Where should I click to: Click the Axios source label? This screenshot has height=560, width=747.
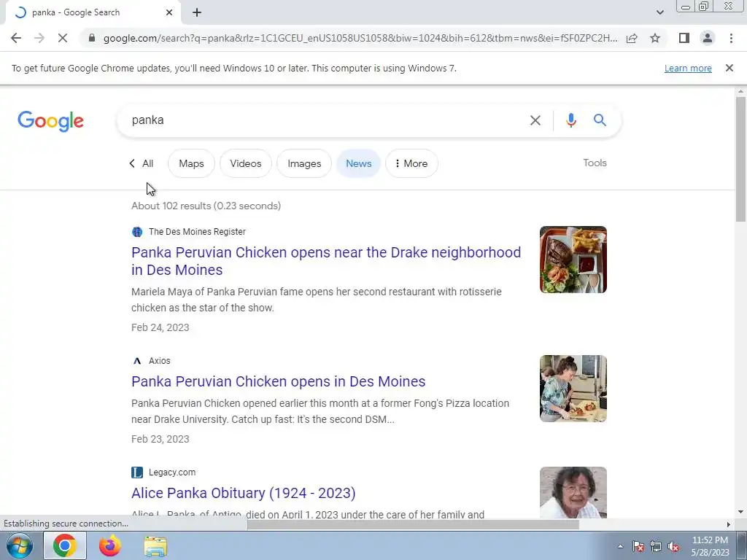[159, 361]
